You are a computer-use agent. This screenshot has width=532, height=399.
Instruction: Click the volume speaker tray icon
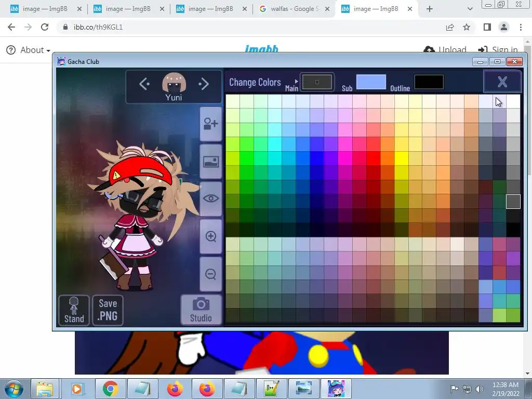[x=479, y=389]
